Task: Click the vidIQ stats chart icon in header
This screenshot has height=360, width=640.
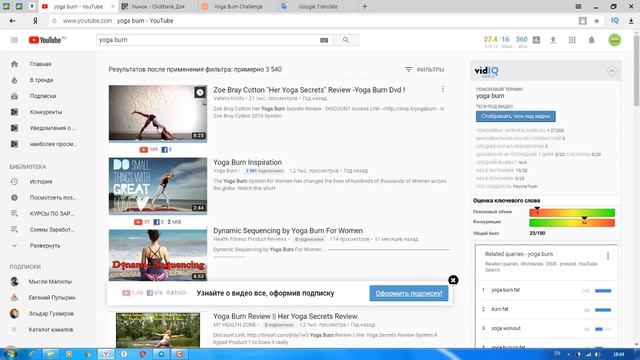Action: [536, 40]
